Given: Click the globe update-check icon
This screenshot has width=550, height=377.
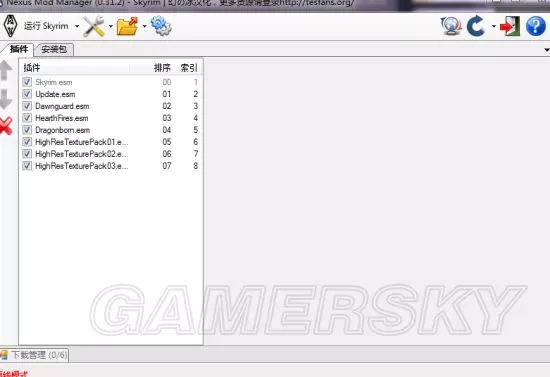Looking at the screenshot, I should [451, 26].
